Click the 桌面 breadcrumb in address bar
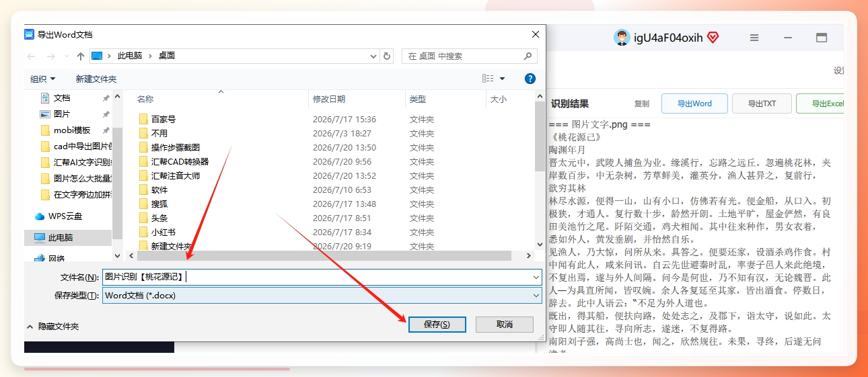Image resolution: width=868 pixels, height=377 pixels. point(167,56)
